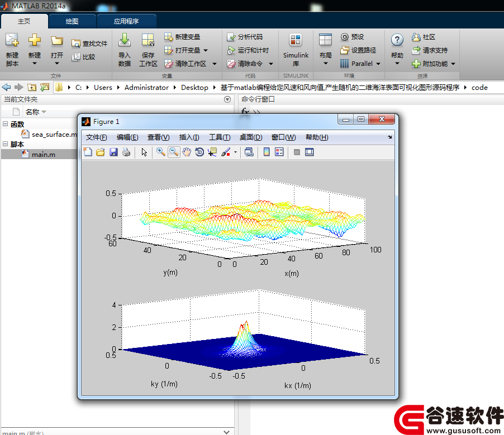Viewport: 504px width, 435px height.
Task: Click Request Support icon
Action: 416,50
